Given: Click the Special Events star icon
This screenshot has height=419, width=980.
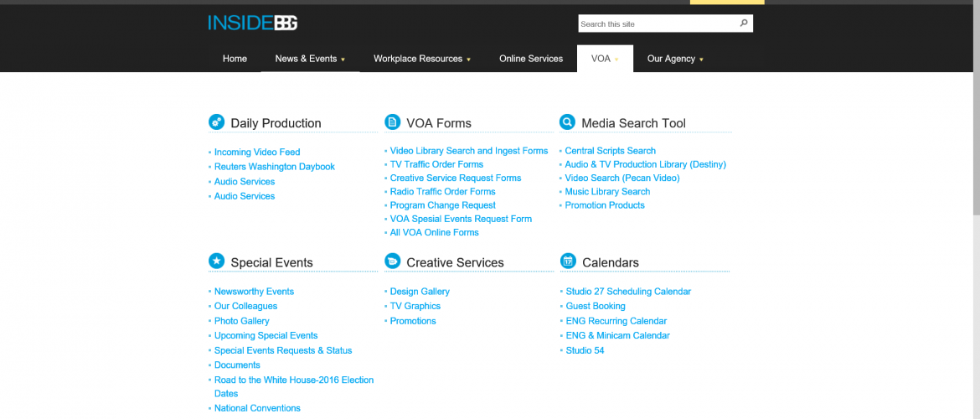Looking at the screenshot, I should pyautogui.click(x=216, y=261).
